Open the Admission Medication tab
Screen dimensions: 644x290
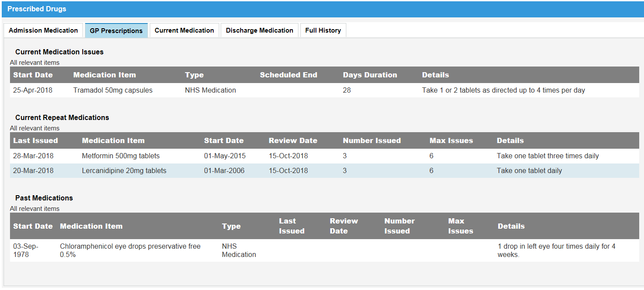[43, 30]
